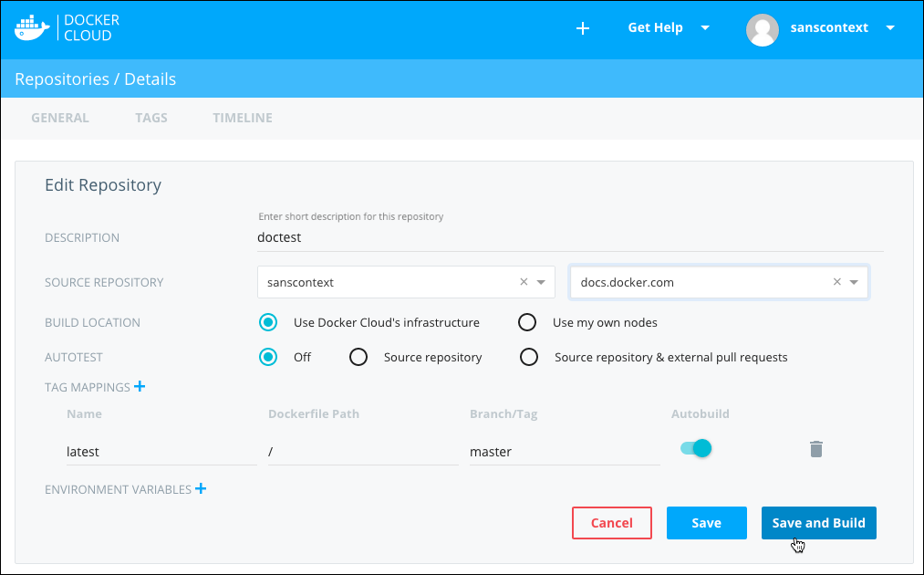Switch to the TAGS tab

151,118
